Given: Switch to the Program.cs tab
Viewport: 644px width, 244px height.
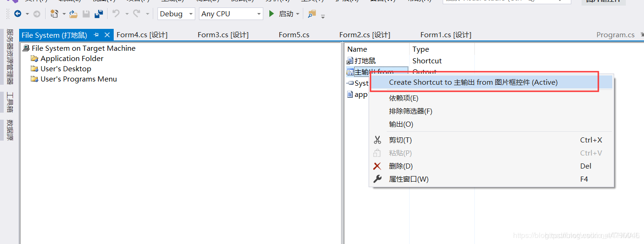Looking at the screenshot, I should pyautogui.click(x=616, y=35).
